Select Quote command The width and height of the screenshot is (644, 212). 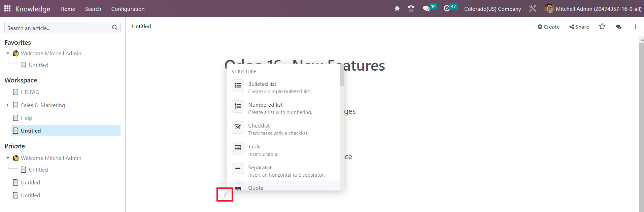[283, 186]
